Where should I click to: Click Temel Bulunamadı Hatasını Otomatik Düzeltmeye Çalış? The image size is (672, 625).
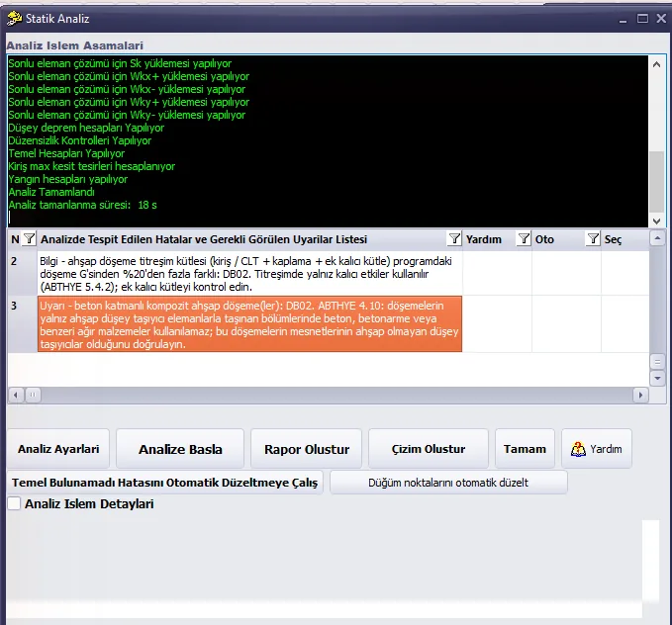click(165, 483)
